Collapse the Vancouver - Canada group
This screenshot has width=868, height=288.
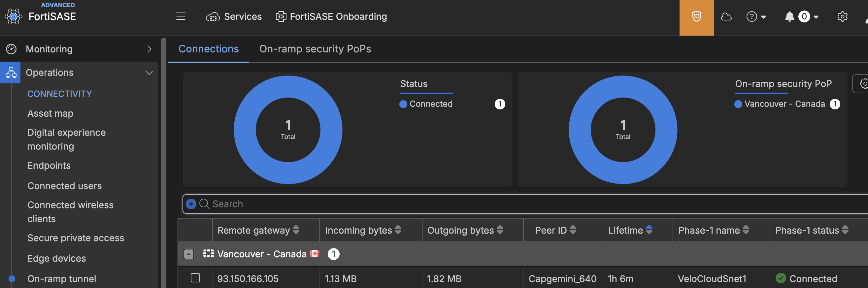pos(189,254)
